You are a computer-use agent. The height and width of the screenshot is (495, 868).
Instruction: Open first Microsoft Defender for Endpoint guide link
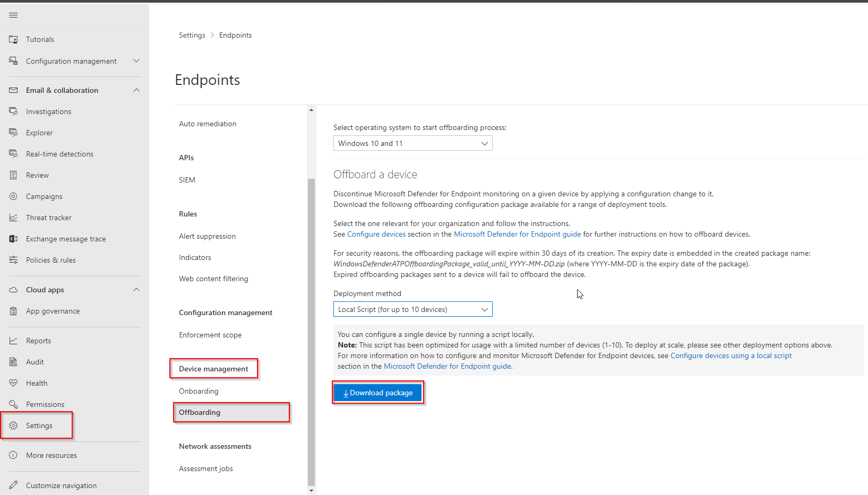coord(517,234)
